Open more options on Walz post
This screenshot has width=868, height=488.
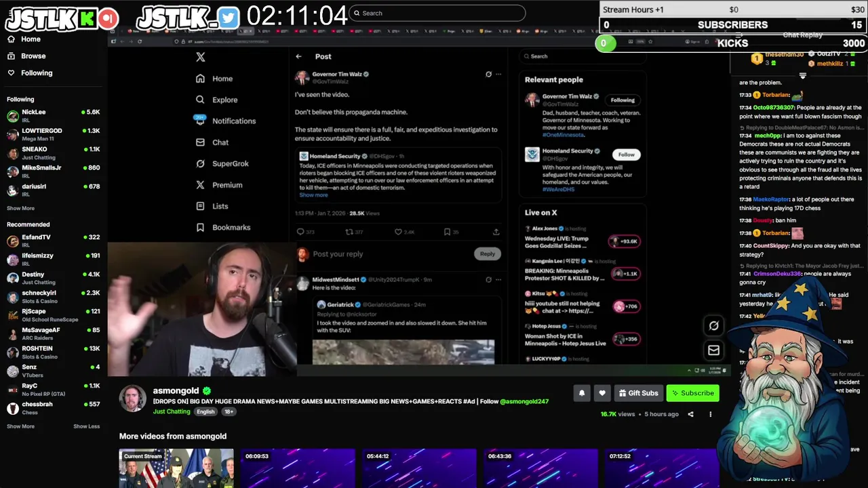pos(498,74)
